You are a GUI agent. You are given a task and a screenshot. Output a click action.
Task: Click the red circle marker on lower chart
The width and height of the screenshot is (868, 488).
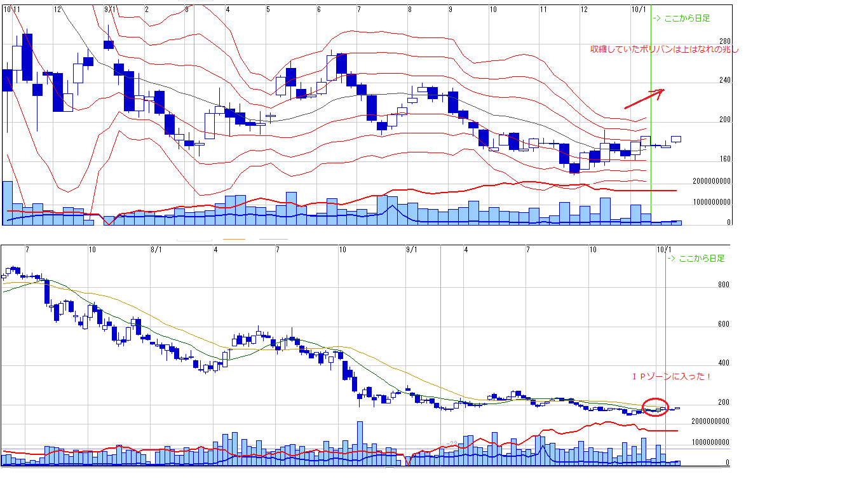[655, 407]
